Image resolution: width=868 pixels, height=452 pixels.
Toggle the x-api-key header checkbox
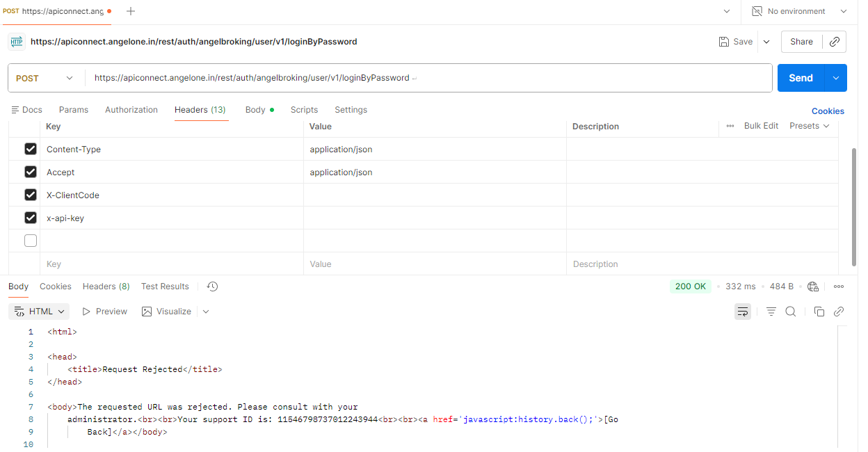[31, 218]
